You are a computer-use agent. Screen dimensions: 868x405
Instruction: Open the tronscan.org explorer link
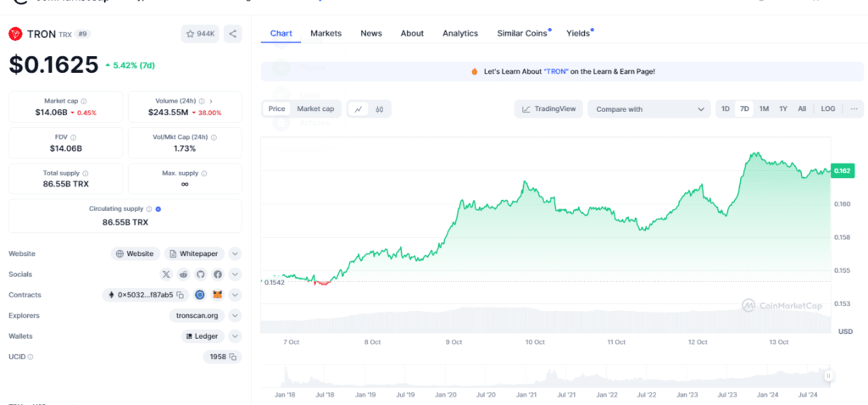pyautogui.click(x=197, y=316)
